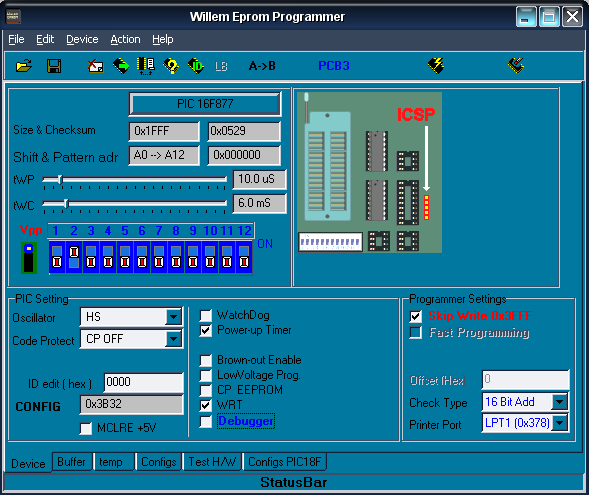Open the Printer Port dropdown
Viewport: 589px width, 495px height.
click(560, 423)
